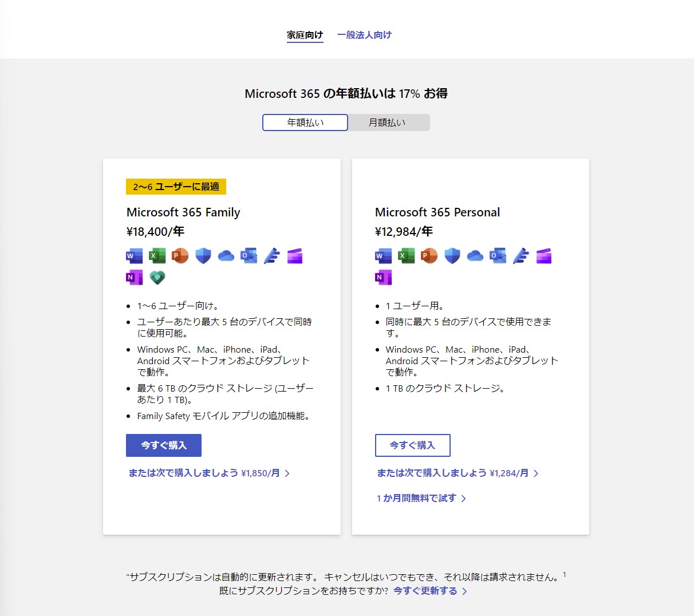
Task: Click 今すぐ購入 for Microsoft 365 Family
Action: pos(164,445)
